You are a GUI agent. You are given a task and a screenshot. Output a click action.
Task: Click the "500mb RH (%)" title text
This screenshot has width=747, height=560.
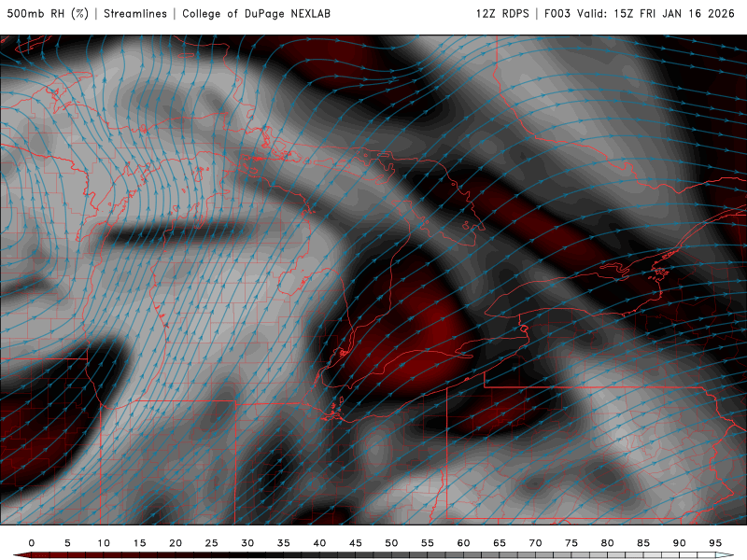tap(48, 14)
